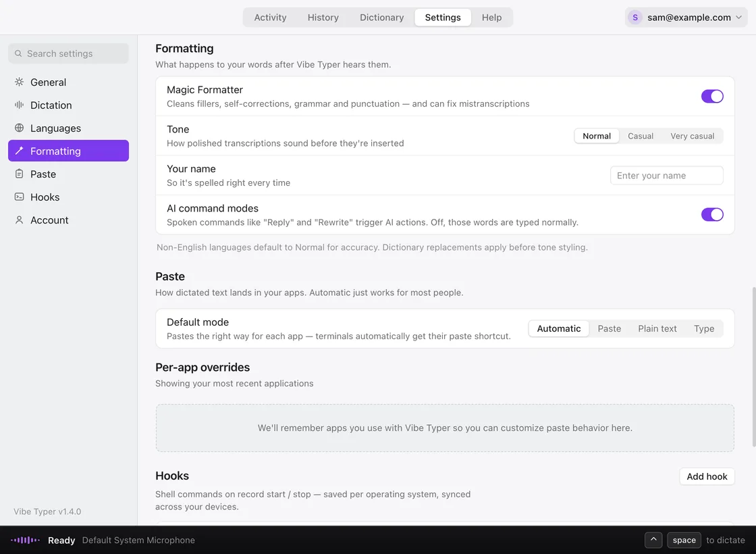Click the purple waveform status icon
This screenshot has width=756, height=554.
(25, 540)
